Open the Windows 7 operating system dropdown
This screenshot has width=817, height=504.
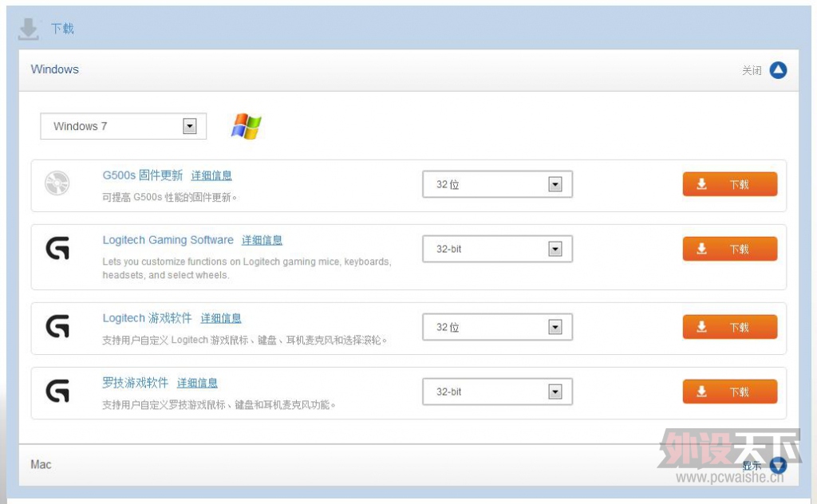(124, 126)
